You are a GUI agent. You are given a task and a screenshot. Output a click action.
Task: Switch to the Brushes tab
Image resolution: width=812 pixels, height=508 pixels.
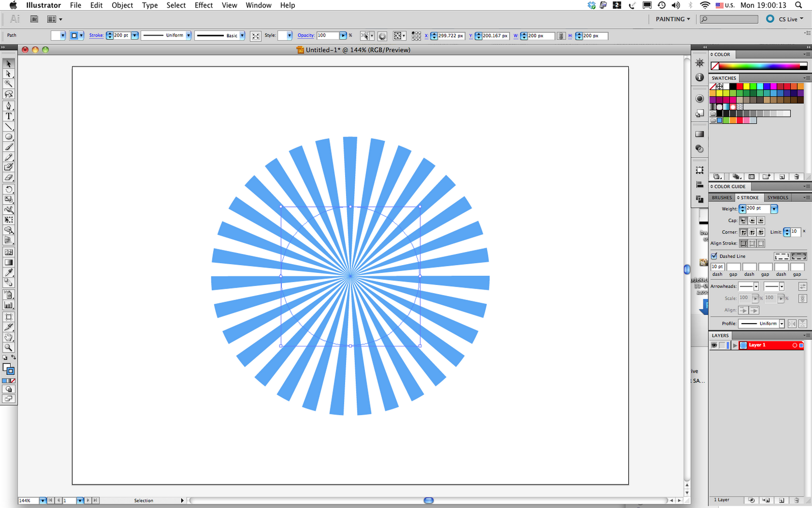tap(722, 198)
